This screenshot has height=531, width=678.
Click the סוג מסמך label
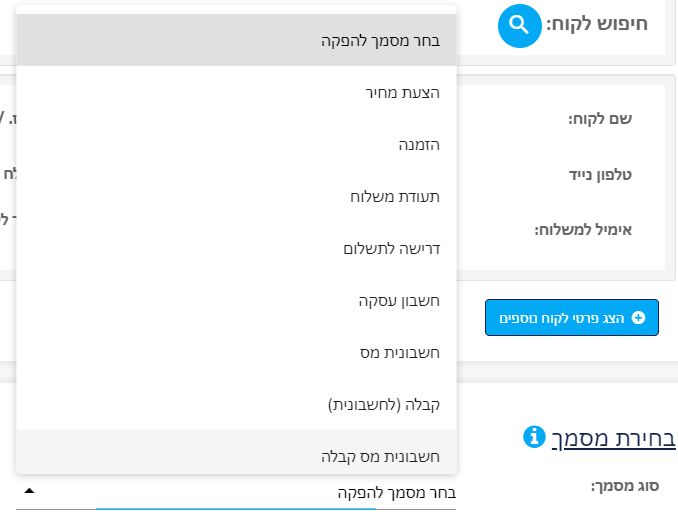tap(625, 486)
